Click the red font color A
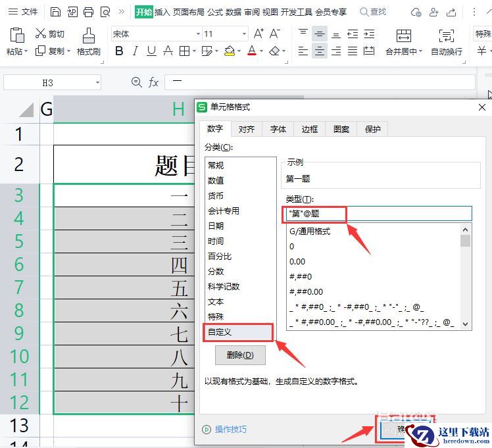This screenshot has height=448, width=492. point(252,51)
